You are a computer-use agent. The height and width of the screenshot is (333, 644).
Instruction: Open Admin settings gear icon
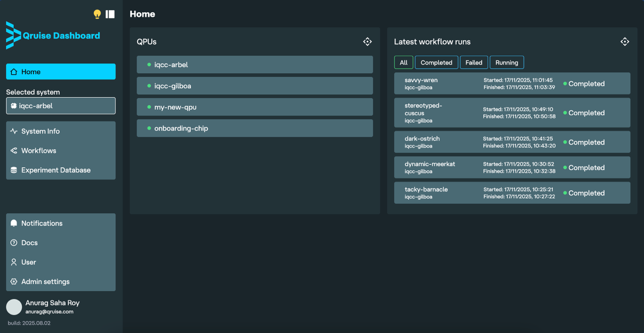pos(14,282)
